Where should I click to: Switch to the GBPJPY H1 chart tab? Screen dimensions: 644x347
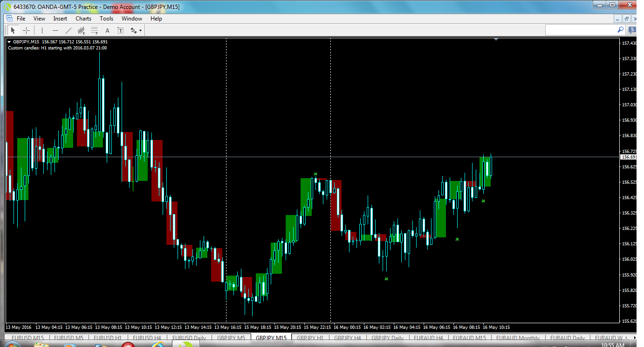(310, 338)
